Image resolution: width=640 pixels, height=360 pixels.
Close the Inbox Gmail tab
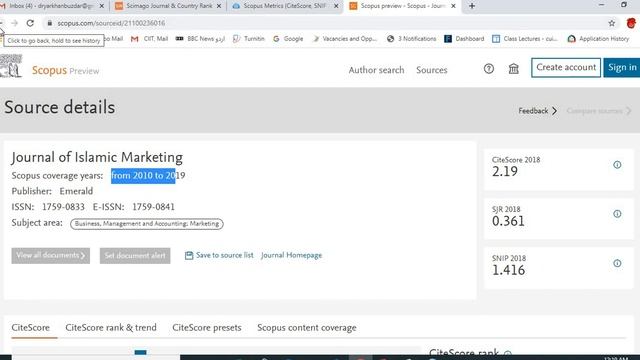(x=102, y=6)
